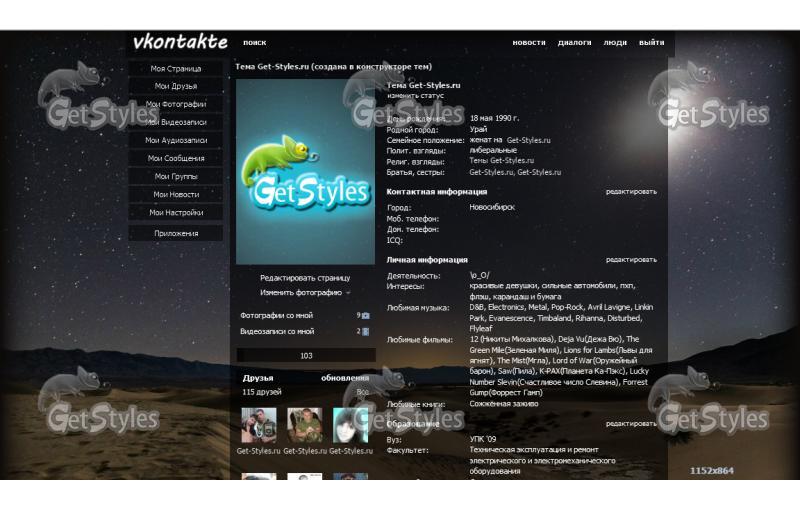Open Мои Видеозаписи sidebar item
The height and width of the screenshot is (509, 800).
click(176, 122)
